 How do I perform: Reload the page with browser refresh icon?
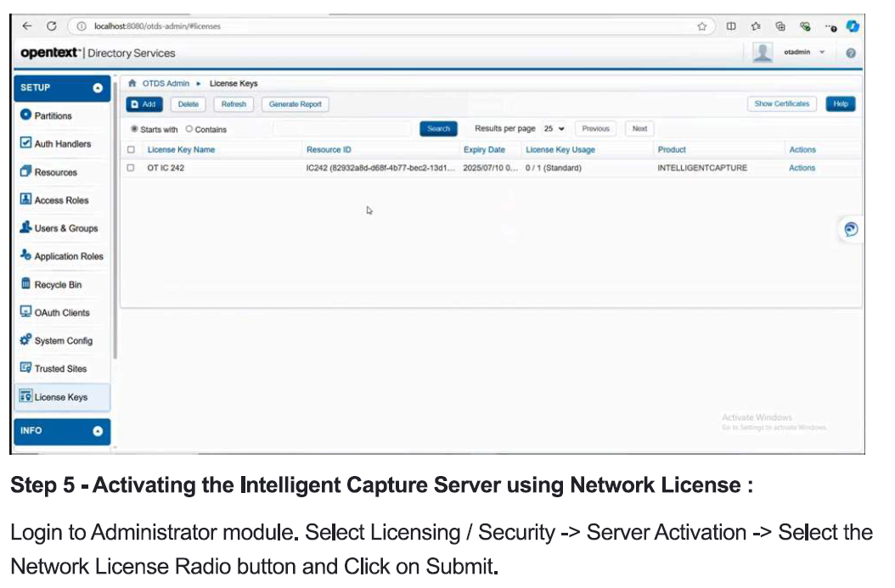tap(52, 26)
